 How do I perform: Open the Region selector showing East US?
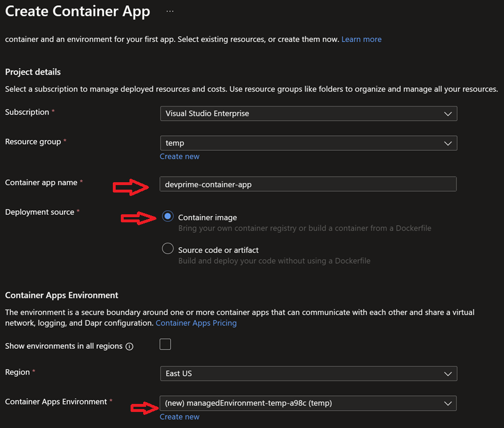pos(309,373)
